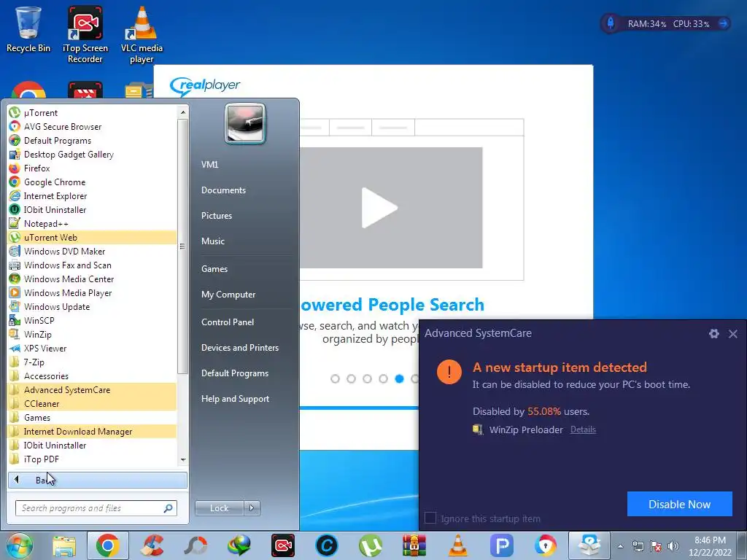Screen dimensions: 747x560
Task: Open Recycle Bin desktop icon
Action: tap(28, 29)
